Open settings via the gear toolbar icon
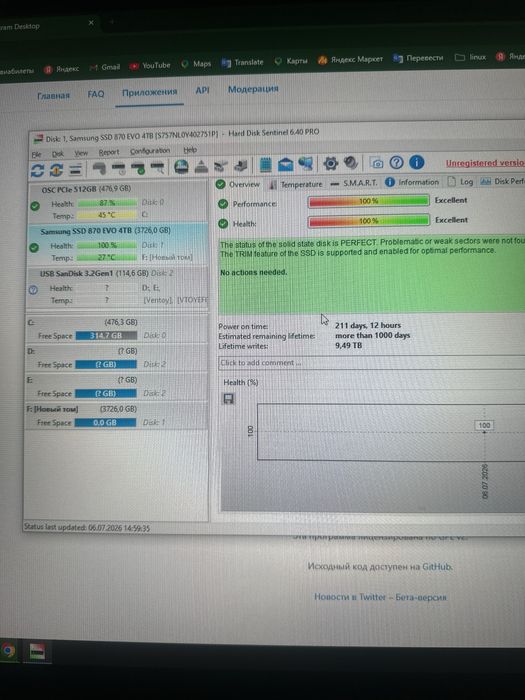 click(x=330, y=163)
